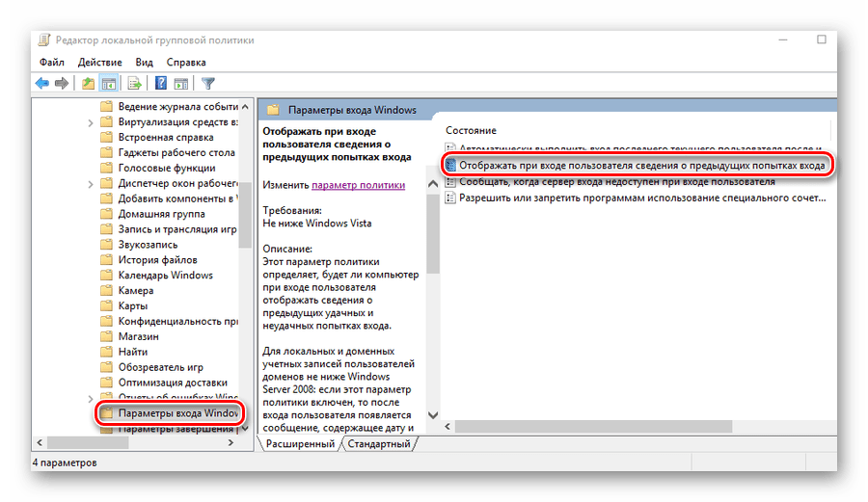Select Параметры входа Windows folder
Image resolution: width=868 pixels, height=502 pixels.
tap(170, 413)
